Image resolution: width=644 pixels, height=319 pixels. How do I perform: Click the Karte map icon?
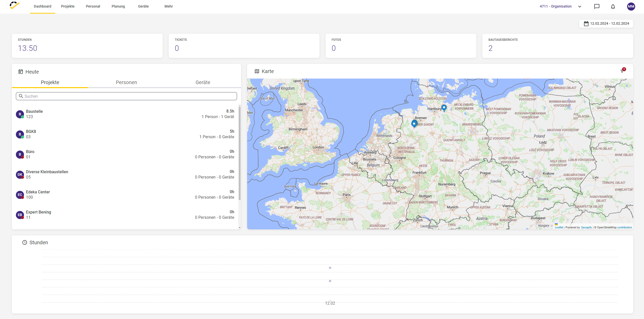pos(257,71)
